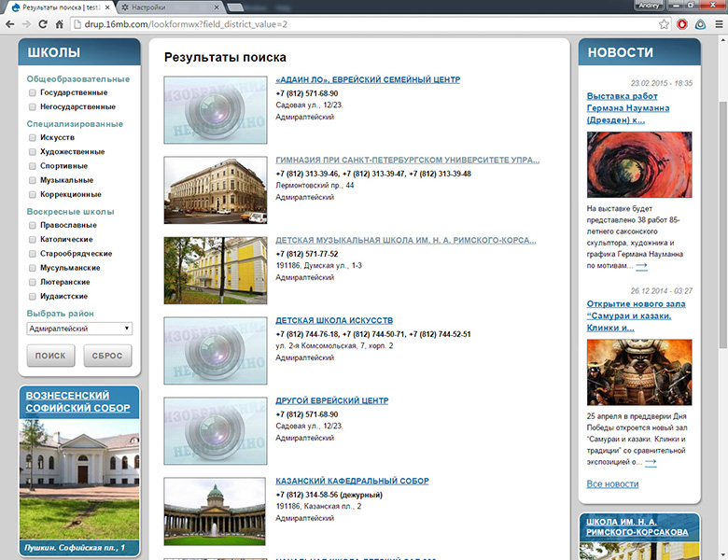
Task: Toggle the Православные checkbox
Action: pos(32,225)
